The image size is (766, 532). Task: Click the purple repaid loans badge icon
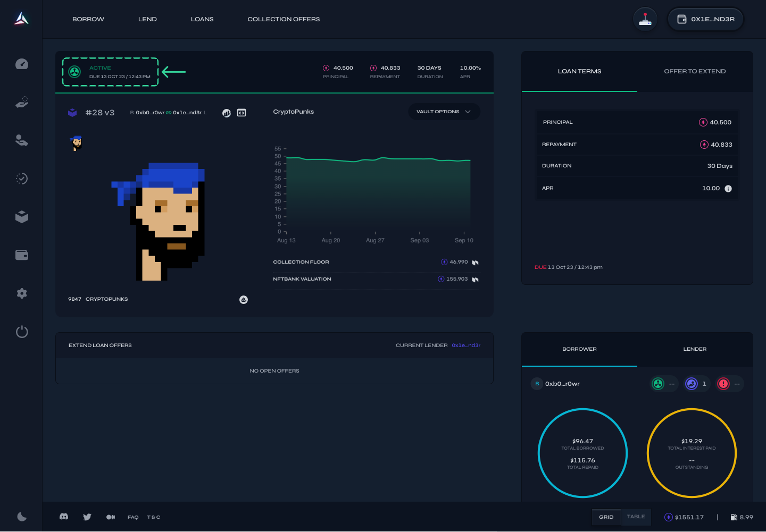pyautogui.click(x=692, y=384)
